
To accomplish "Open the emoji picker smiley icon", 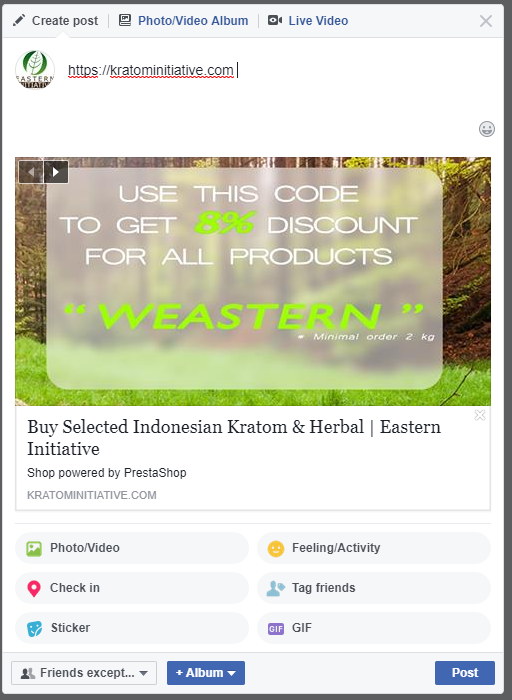I will click(x=487, y=129).
